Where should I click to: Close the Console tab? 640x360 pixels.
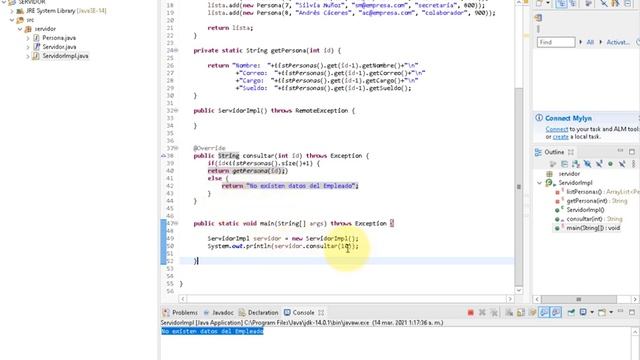321,313
